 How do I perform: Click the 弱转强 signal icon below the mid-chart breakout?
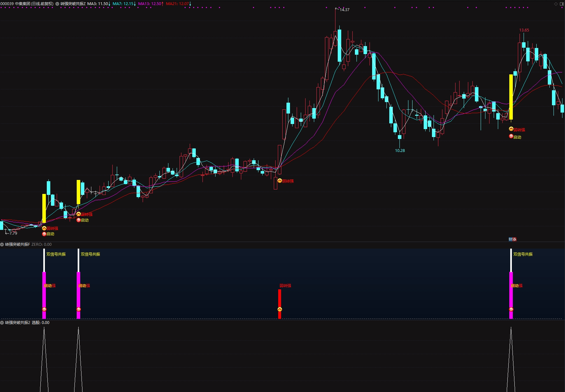(x=280, y=181)
